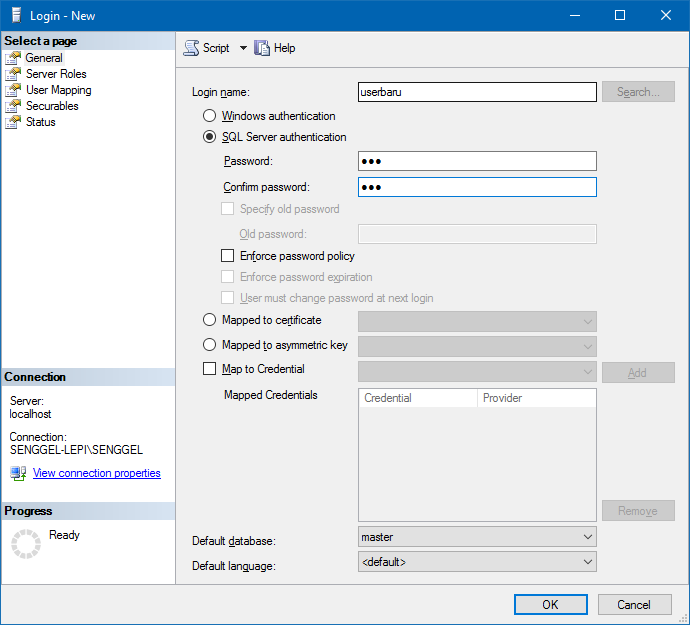690x625 pixels.
Task: Select SQL Server authentication radio button
Action: tap(209, 137)
